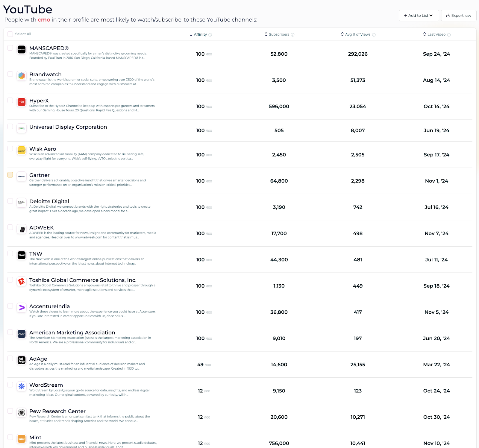
Task: Click the Mint orange logo icon
Action: (22, 439)
